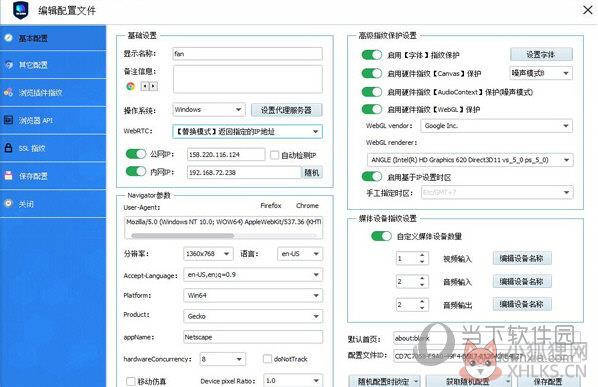Tick the doNotTrack checkbox
598x387 pixels.
click(267, 359)
